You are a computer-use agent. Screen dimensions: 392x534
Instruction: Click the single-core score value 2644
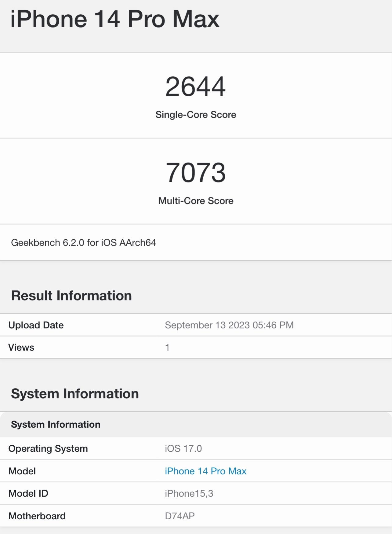(196, 87)
